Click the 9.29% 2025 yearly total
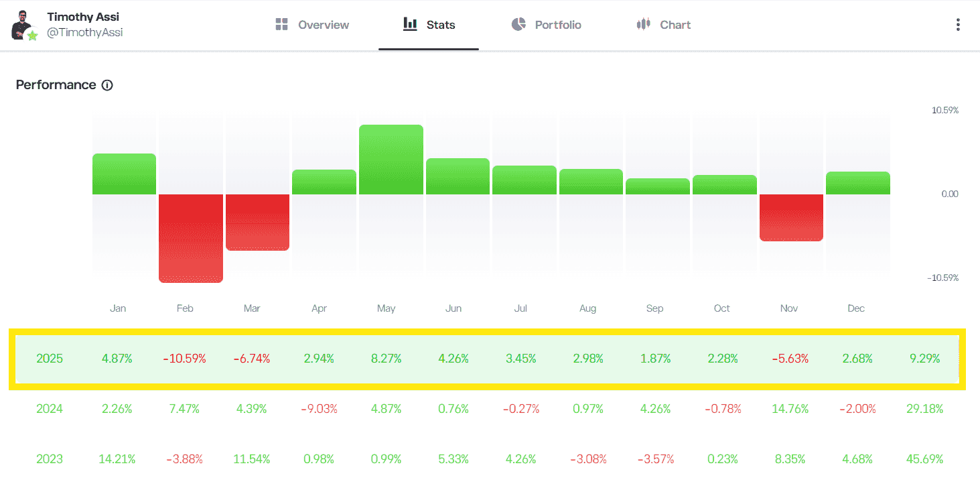 pos(926,359)
